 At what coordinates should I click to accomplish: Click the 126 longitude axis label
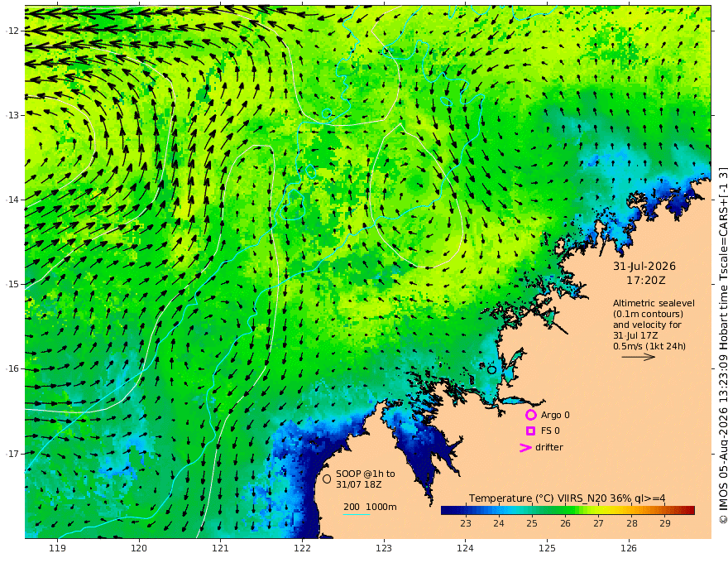[x=629, y=549]
